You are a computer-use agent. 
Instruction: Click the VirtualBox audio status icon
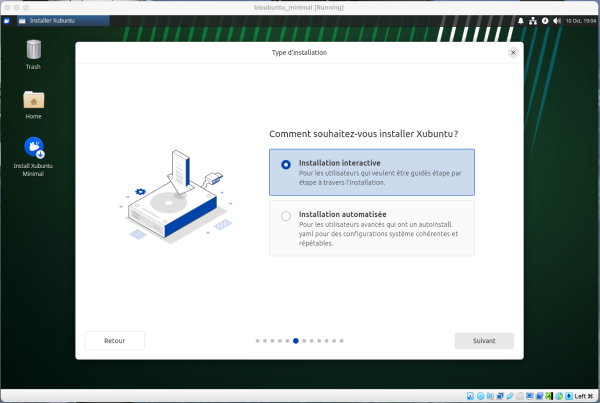[490, 396]
